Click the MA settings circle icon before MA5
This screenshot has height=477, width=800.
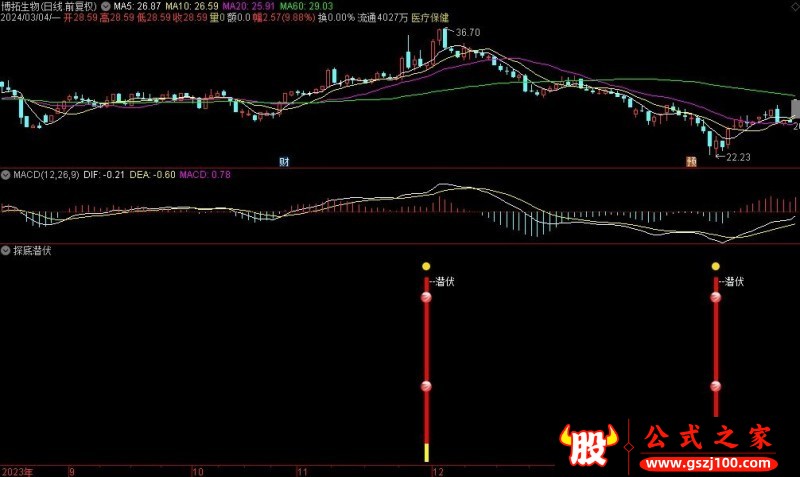pyautogui.click(x=107, y=6)
